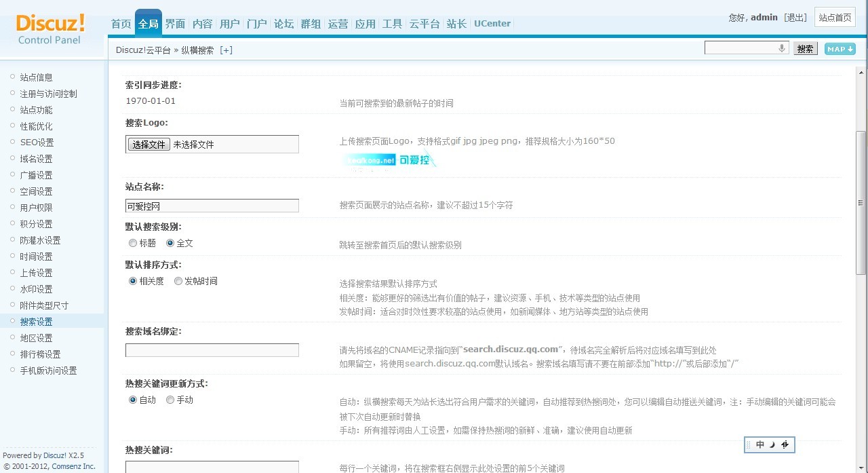Viewport: 868px width, 473px height.
Task: Open the 界面 top menu
Action: 175,24
